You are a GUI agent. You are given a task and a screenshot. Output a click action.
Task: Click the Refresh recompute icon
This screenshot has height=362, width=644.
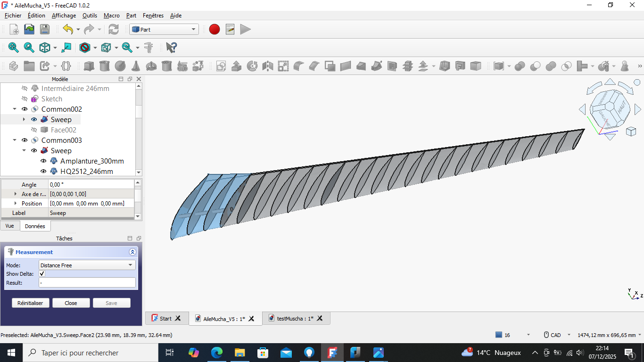point(114,29)
